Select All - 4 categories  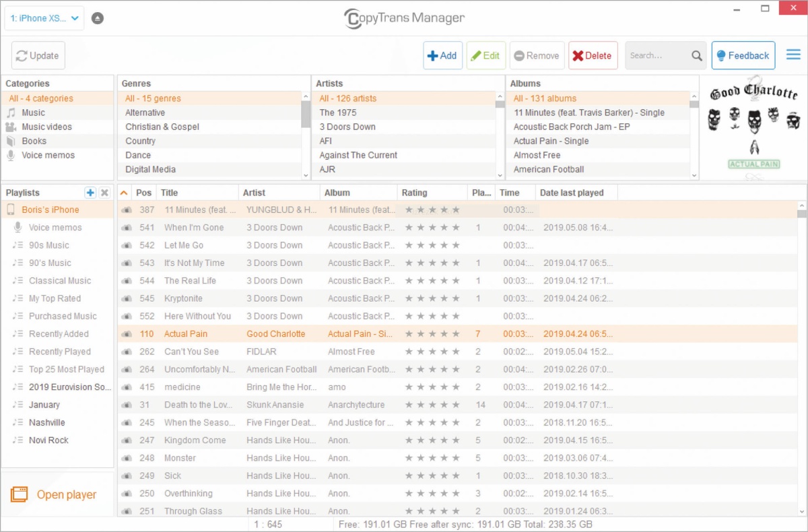coord(58,98)
